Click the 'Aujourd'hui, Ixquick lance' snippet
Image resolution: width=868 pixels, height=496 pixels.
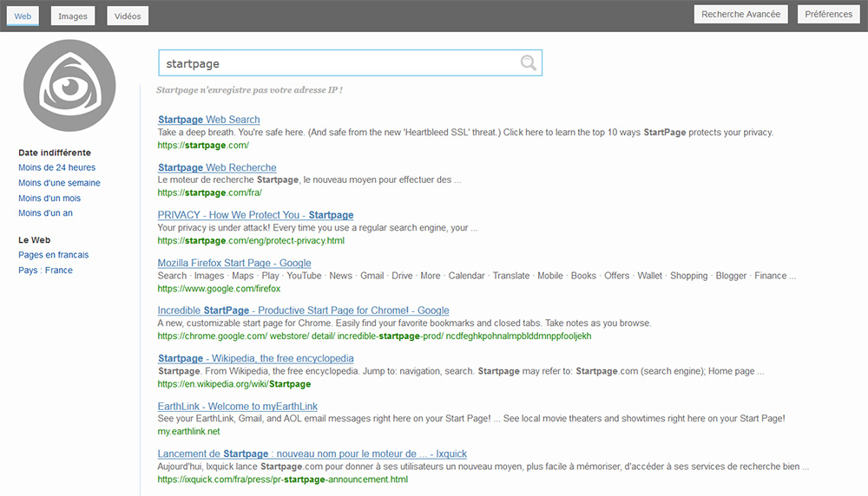[483, 467]
